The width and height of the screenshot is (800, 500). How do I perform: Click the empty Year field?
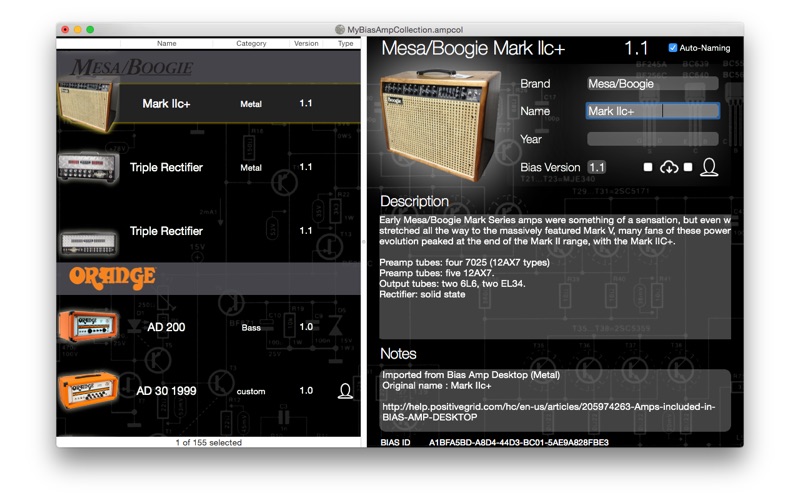(x=653, y=139)
